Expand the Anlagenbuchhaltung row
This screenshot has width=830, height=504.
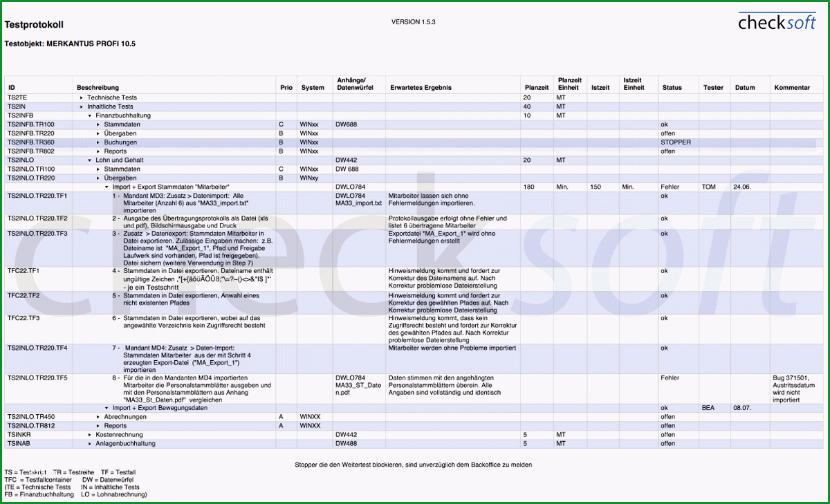coord(90,443)
